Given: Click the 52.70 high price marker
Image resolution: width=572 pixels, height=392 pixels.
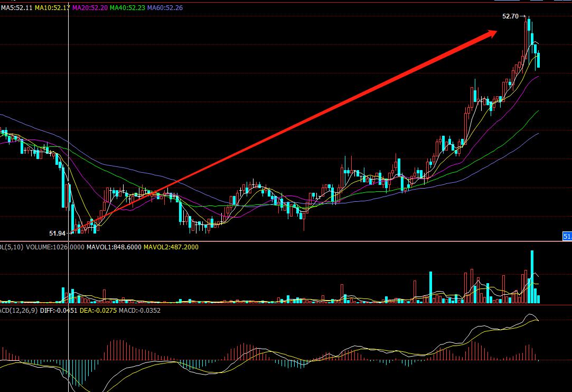Looking at the screenshot, I should (510, 16).
